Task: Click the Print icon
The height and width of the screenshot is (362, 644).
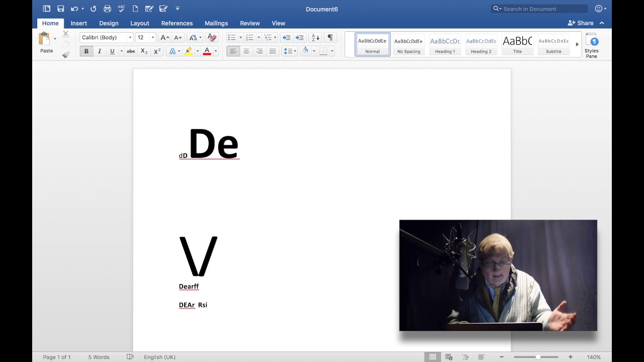Action: tap(107, 9)
